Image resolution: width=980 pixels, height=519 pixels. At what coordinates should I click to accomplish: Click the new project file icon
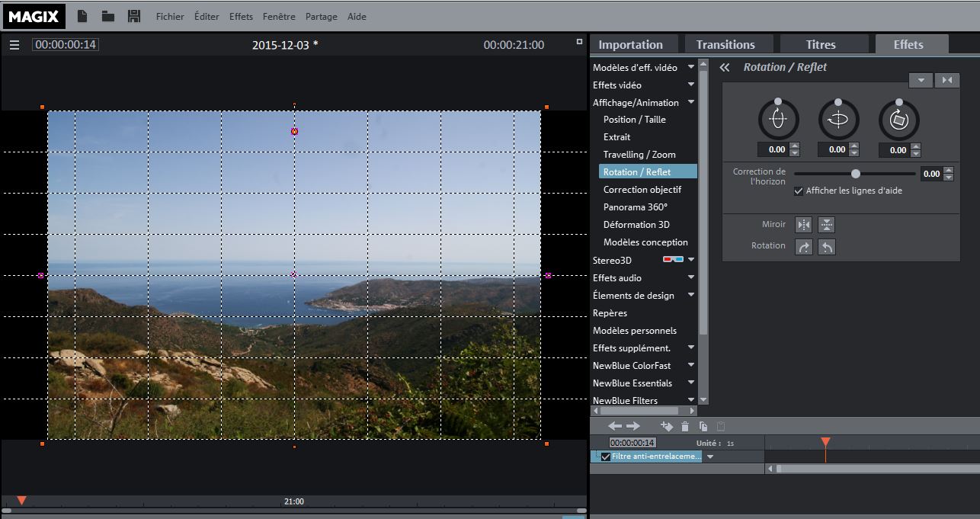[x=82, y=16]
